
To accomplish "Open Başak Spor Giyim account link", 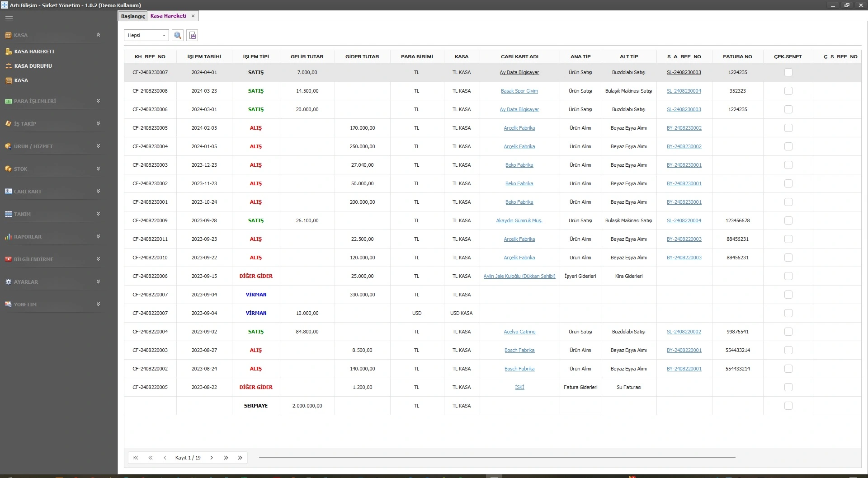I will 519,91.
